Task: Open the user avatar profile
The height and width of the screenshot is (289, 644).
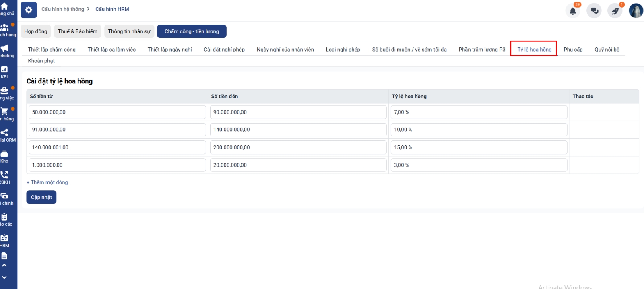Action: (636, 11)
